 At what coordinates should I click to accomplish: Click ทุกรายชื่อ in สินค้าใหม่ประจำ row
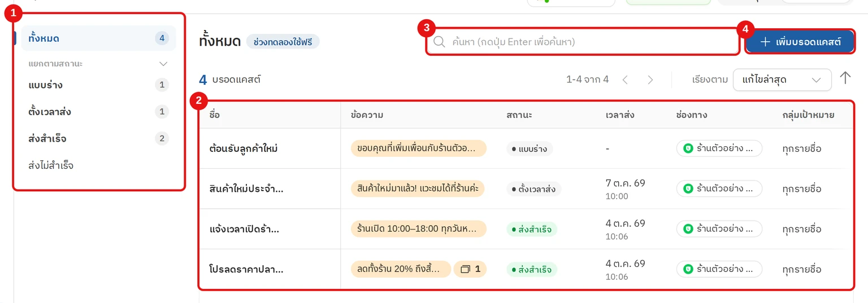point(802,189)
